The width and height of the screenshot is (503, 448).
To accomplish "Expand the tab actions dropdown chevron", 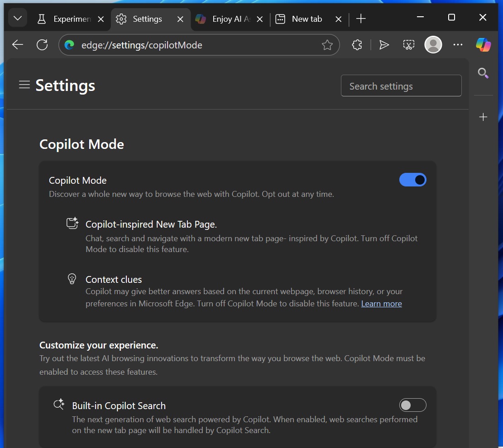I will (x=18, y=19).
